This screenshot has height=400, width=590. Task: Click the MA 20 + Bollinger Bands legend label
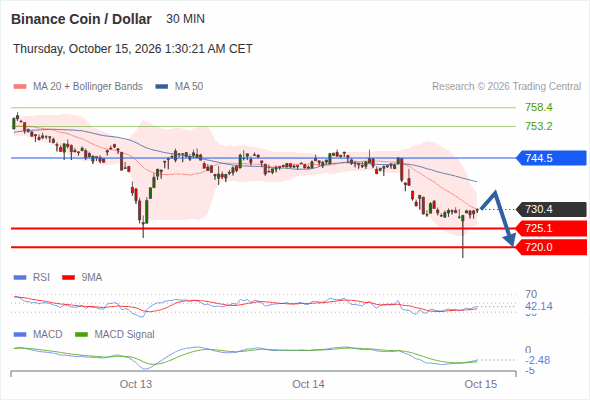[x=88, y=87]
